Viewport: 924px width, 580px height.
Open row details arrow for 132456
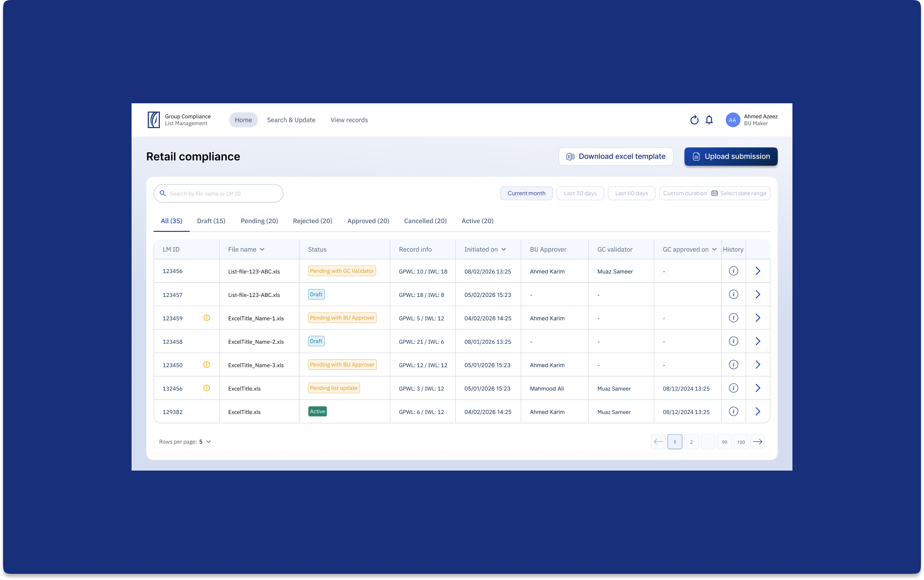758,388
